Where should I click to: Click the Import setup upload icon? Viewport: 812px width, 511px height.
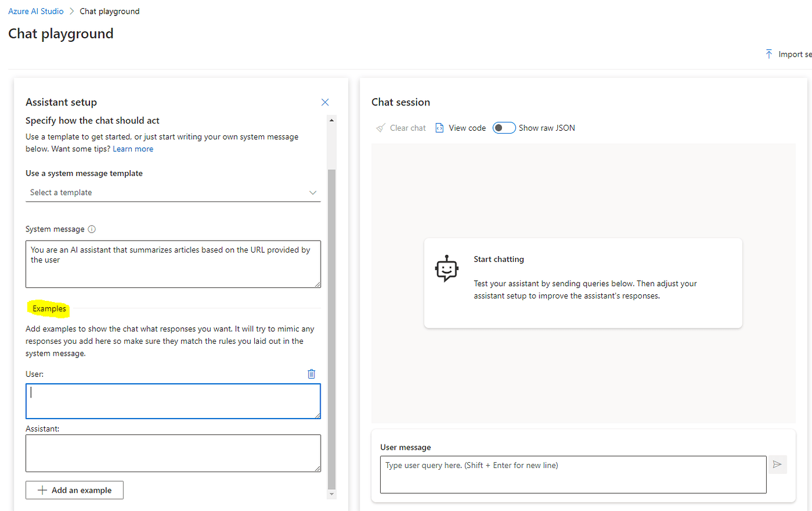(770, 54)
